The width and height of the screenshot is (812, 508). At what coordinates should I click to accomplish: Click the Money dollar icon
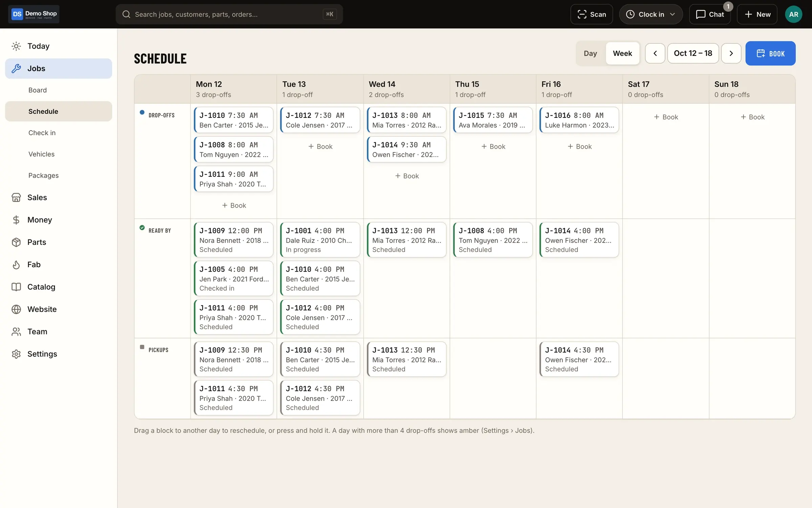(16, 220)
